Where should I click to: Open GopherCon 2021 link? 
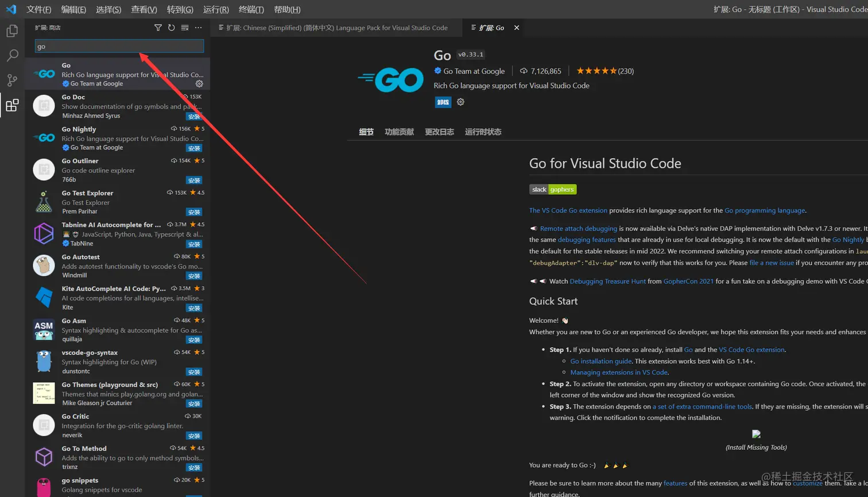click(688, 281)
